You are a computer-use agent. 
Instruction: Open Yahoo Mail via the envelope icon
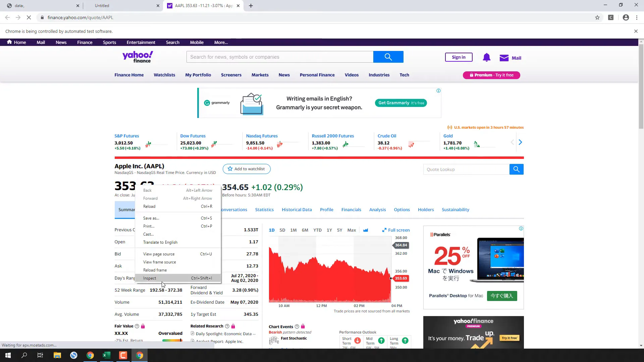(504, 58)
